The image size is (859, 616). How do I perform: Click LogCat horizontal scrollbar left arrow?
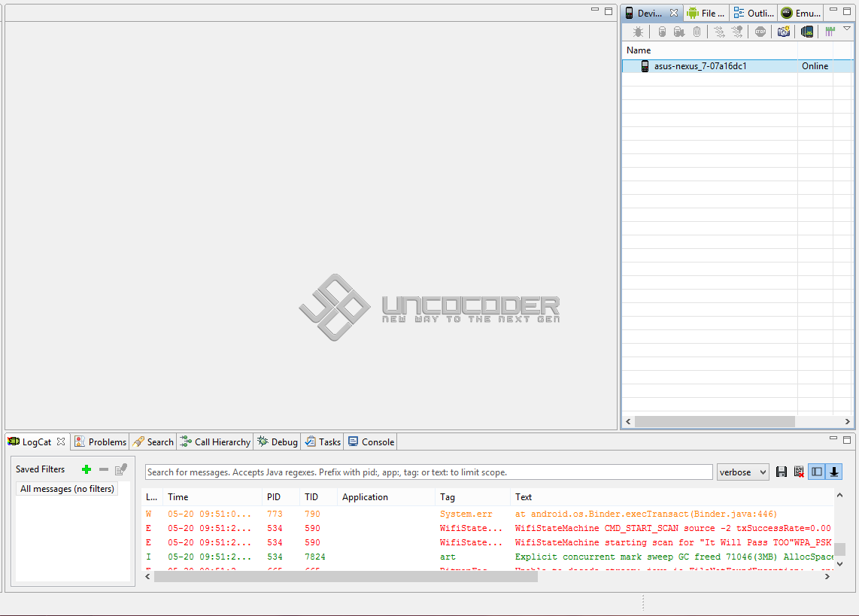point(148,577)
